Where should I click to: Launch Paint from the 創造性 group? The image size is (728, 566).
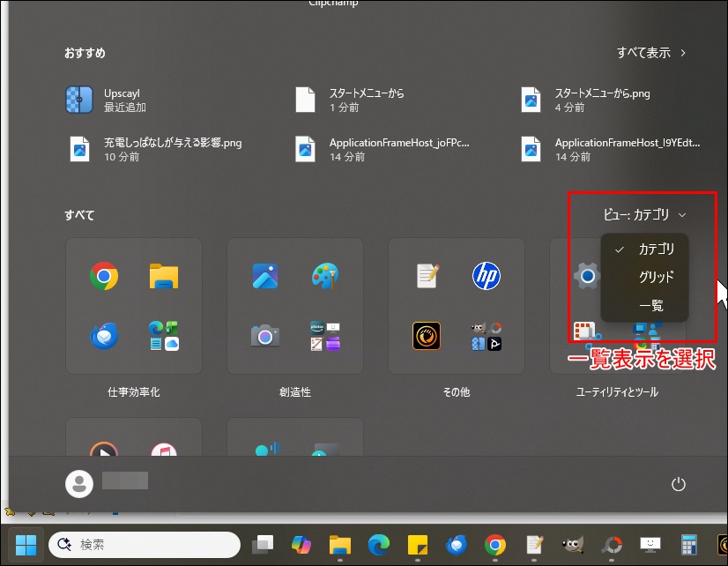coord(325,278)
